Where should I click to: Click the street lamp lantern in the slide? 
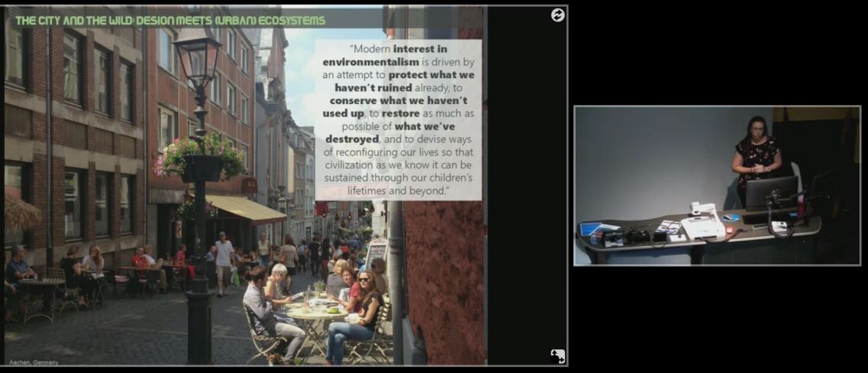pos(197,60)
